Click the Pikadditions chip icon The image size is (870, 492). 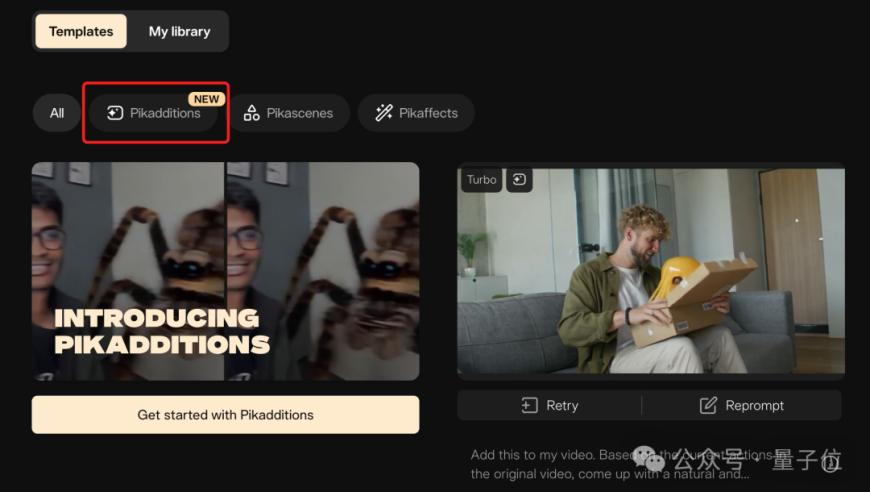click(x=115, y=113)
